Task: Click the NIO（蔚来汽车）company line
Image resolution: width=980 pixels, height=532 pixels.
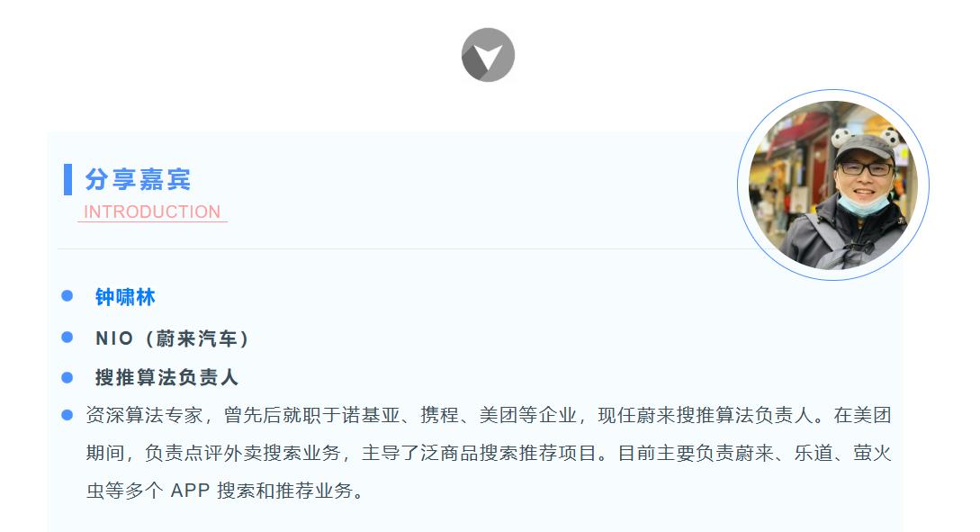Action: [172, 338]
